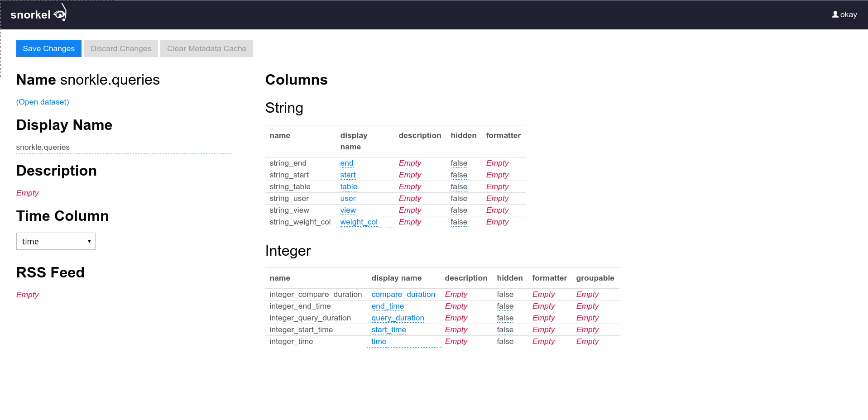Edit display name of string_view column
The width and height of the screenshot is (868, 420).
click(x=348, y=210)
